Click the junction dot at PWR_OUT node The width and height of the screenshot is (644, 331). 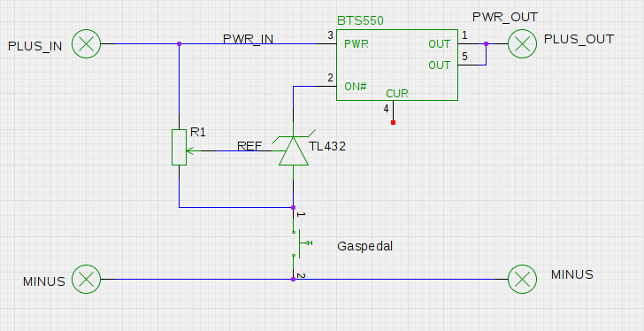pyautogui.click(x=486, y=43)
